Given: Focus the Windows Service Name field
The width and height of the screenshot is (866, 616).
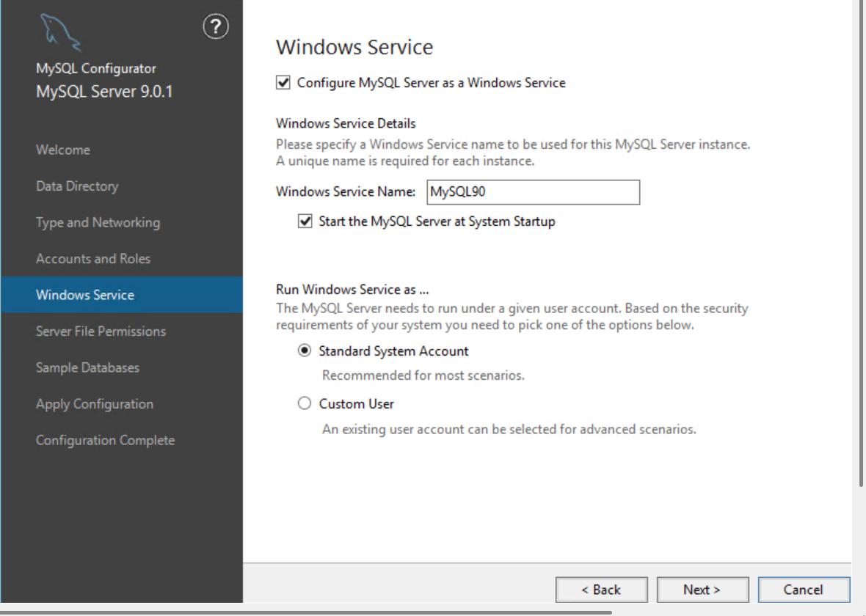Looking at the screenshot, I should [x=533, y=192].
